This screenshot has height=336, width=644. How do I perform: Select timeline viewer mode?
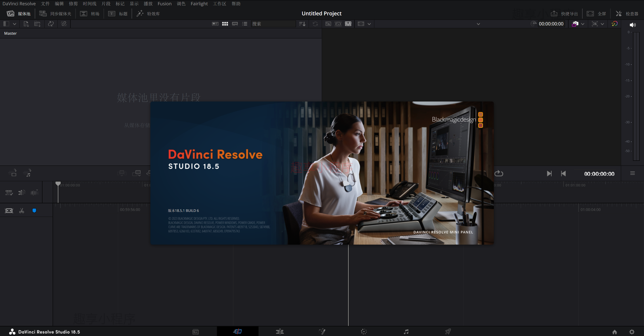348,24
